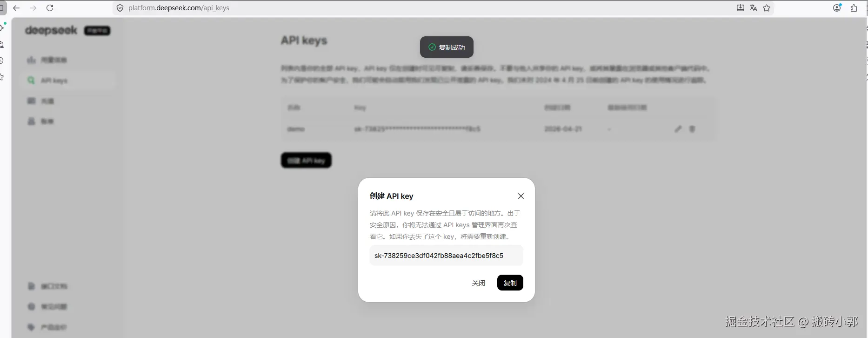
Task: Click the black 复制 button in the dialog
Action: pos(510,283)
